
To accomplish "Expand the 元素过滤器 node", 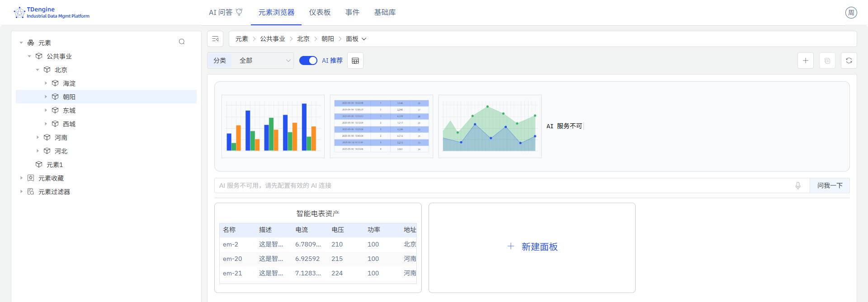I will click(x=21, y=191).
